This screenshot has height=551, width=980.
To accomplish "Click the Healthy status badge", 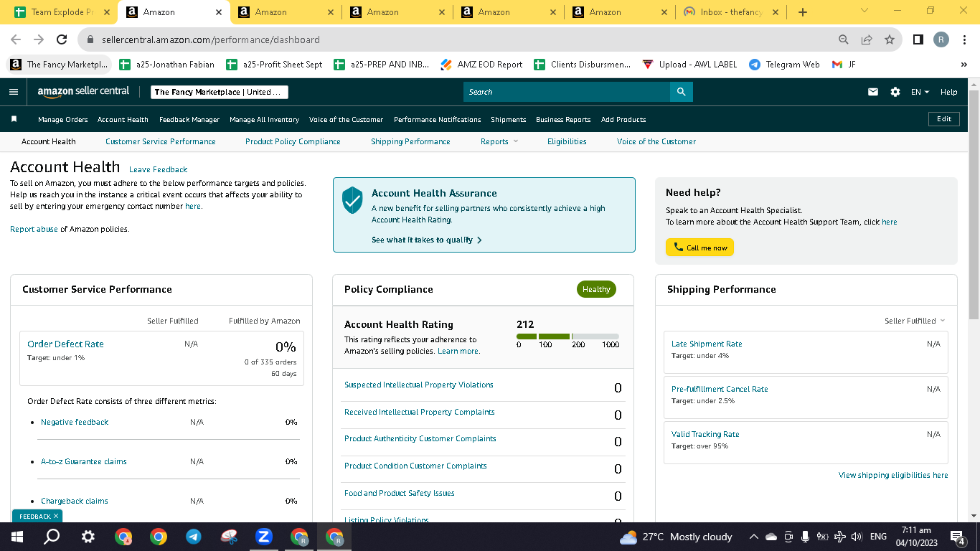I will (596, 289).
